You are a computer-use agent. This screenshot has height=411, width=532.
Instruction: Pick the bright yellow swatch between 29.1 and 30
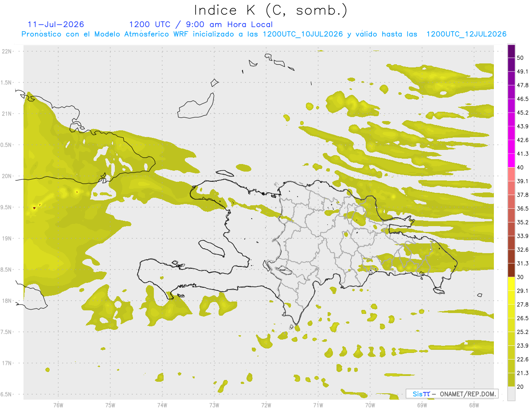(x=511, y=284)
